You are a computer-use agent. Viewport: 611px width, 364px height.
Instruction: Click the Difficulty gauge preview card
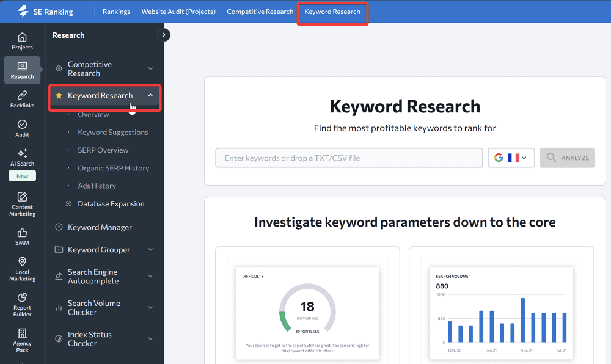coord(307,313)
